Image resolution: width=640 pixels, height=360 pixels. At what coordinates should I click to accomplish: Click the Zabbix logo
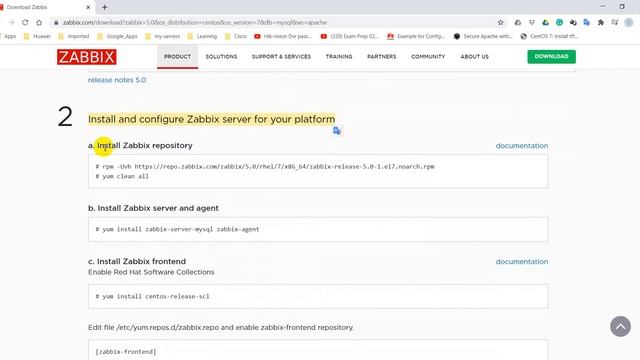click(87, 57)
